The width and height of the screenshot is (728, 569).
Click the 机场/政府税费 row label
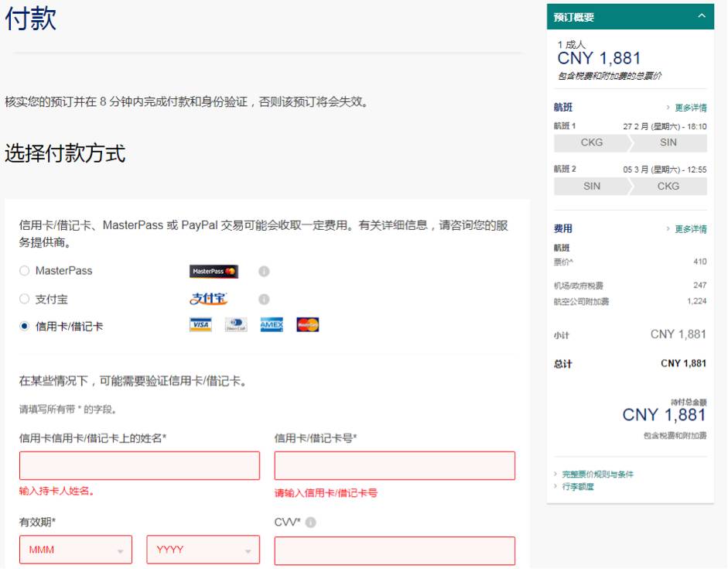click(579, 286)
